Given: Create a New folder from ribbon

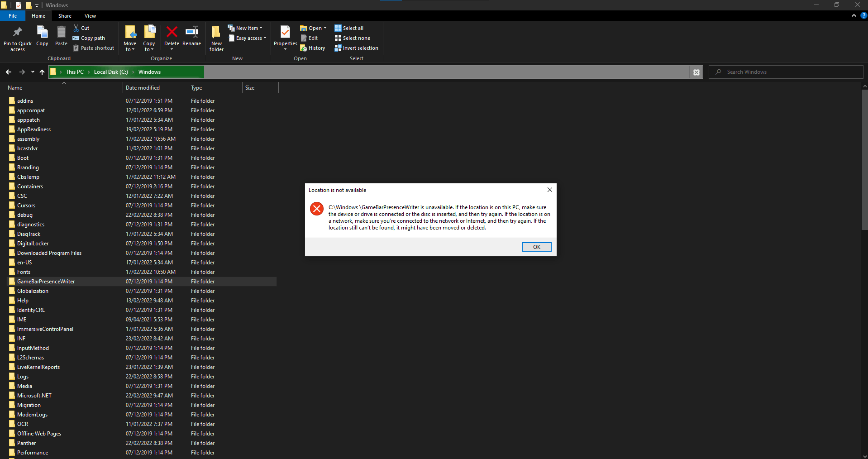Looking at the screenshot, I should tap(216, 38).
